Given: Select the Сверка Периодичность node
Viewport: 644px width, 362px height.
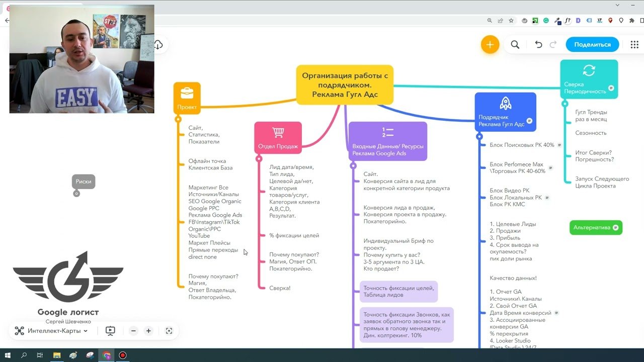Looking at the screenshot, I should pyautogui.click(x=589, y=79).
